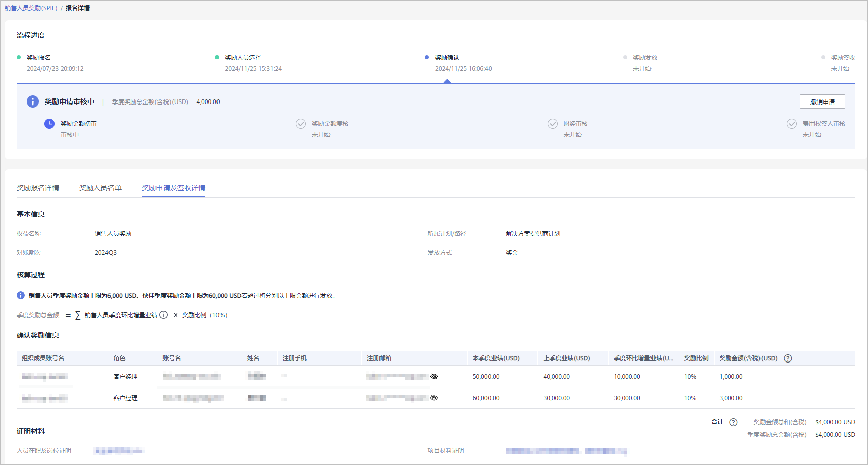Click info icon next to 销售人员季度环比增量业绩
868x465 pixels.
164,315
